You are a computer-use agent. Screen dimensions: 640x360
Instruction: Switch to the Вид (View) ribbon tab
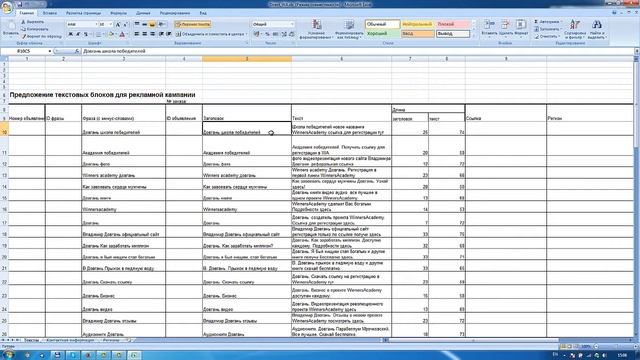click(x=203, y=13)
